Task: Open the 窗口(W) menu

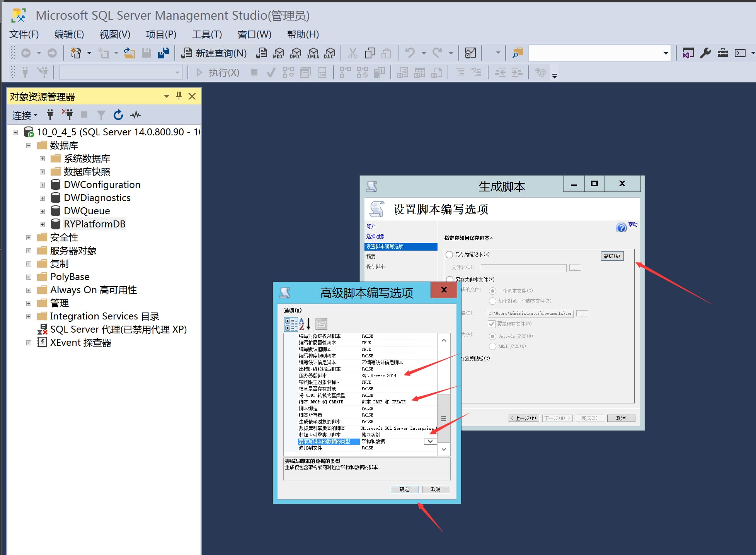Action: [x=254, y=34]
